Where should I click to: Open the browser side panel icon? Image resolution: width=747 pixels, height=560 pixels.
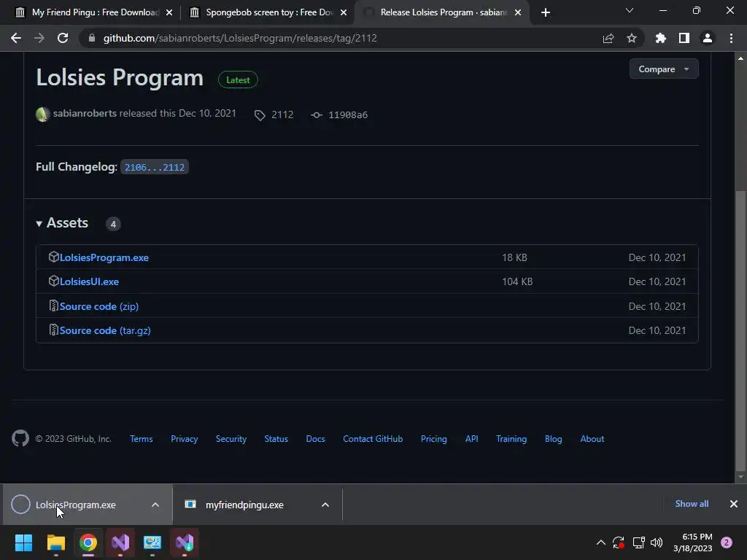point(684,38)
